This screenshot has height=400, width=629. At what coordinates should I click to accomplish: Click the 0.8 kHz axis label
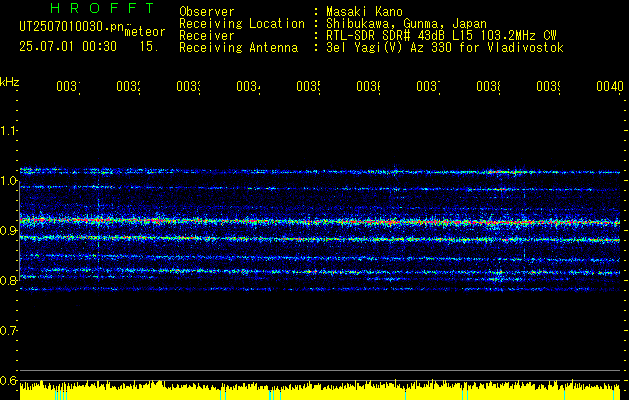8,281
